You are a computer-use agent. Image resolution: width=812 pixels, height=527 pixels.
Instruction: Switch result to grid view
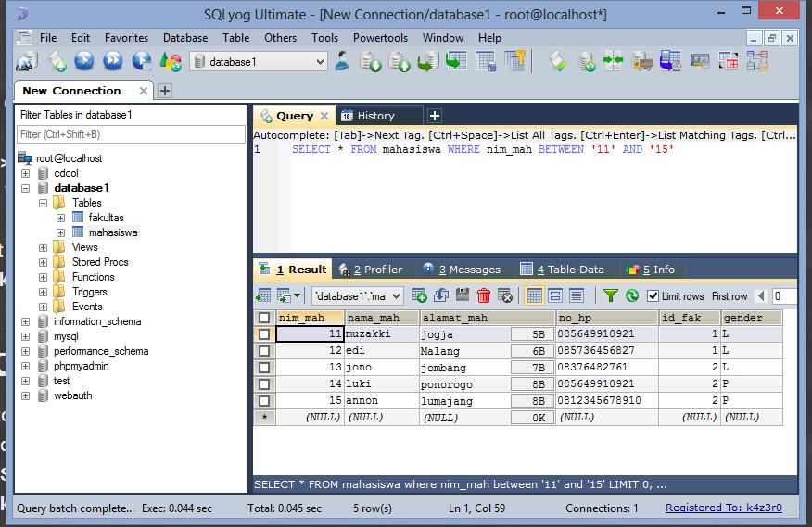(x=535, y=295)
